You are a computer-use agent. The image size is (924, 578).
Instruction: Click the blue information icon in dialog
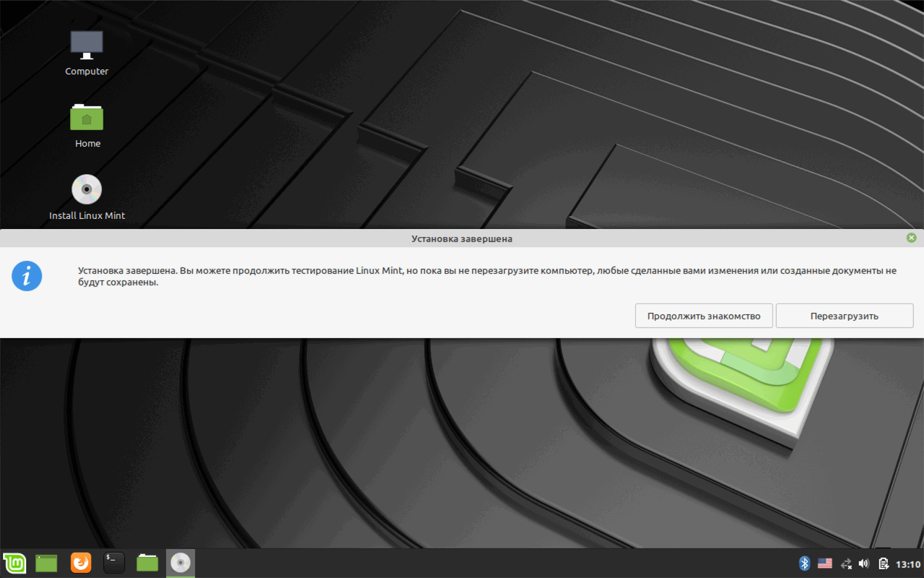(x=27, y=276)
